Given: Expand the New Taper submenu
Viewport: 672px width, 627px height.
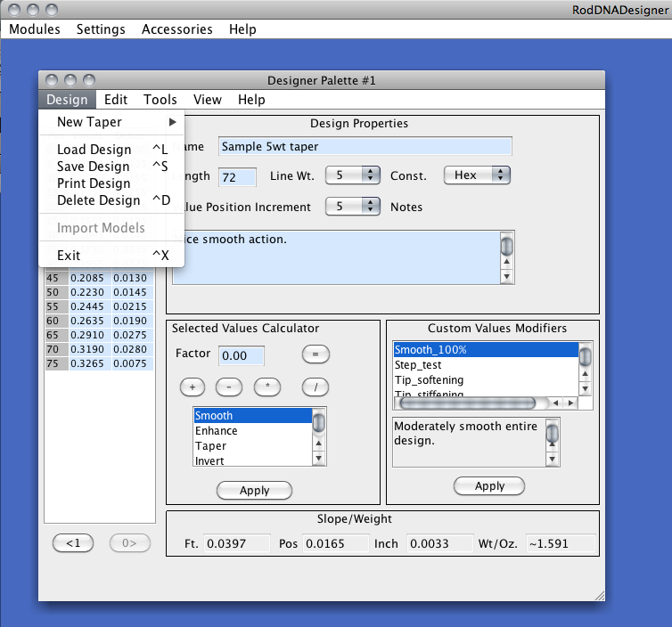Looking at the screenshot, I should pos(111,122).
